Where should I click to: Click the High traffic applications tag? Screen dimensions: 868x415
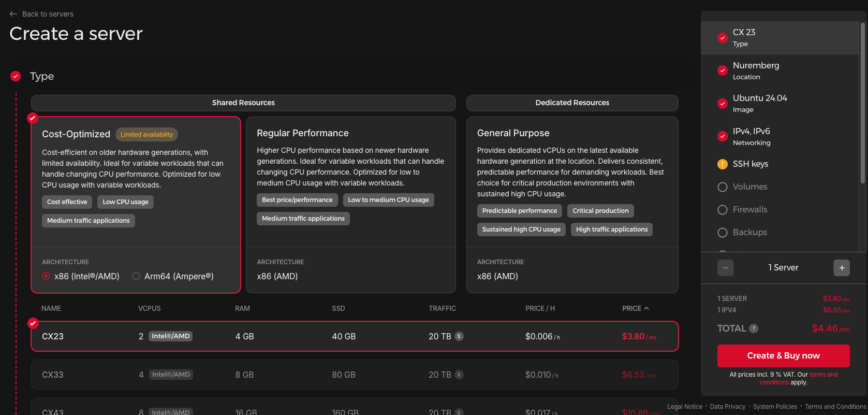612,230
